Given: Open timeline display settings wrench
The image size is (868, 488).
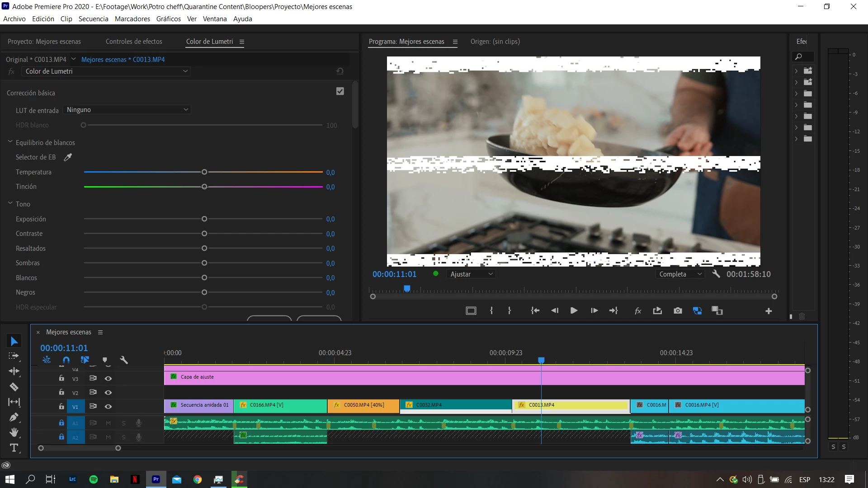Looking at the screenshot, I should (124, 360).
